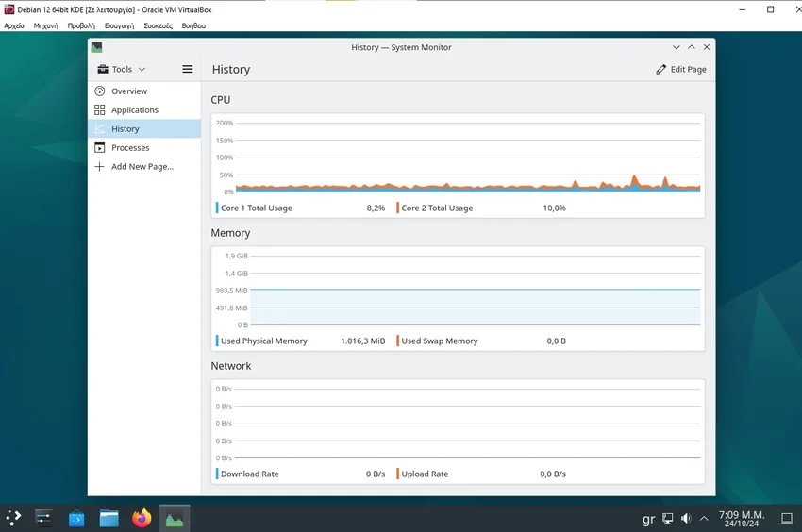Expand hidden system tray icons arrow
The width and height of the screenshot is (802, 532).
point(704,518)
